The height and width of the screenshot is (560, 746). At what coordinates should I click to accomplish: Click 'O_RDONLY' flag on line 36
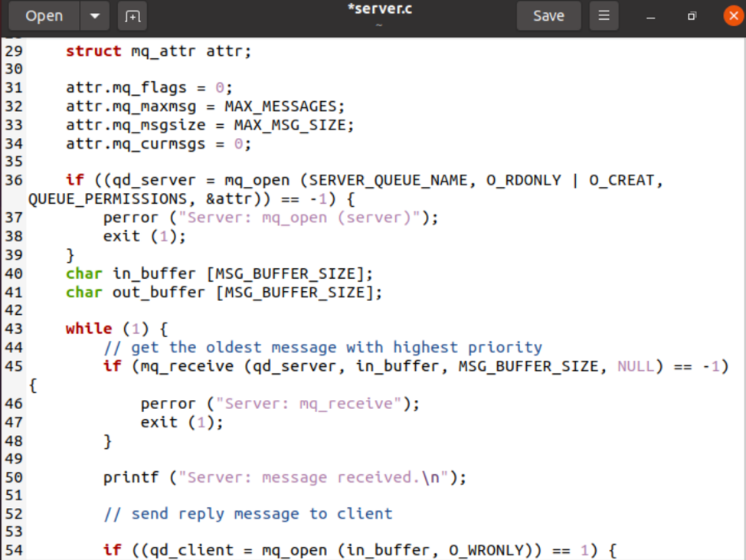[x=523, y=181]
